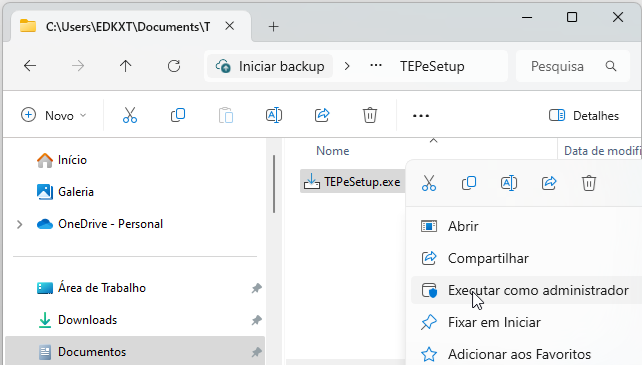642x365 pixels.
Task: Open Downloads in the sidebar
Action: [87, 320]
